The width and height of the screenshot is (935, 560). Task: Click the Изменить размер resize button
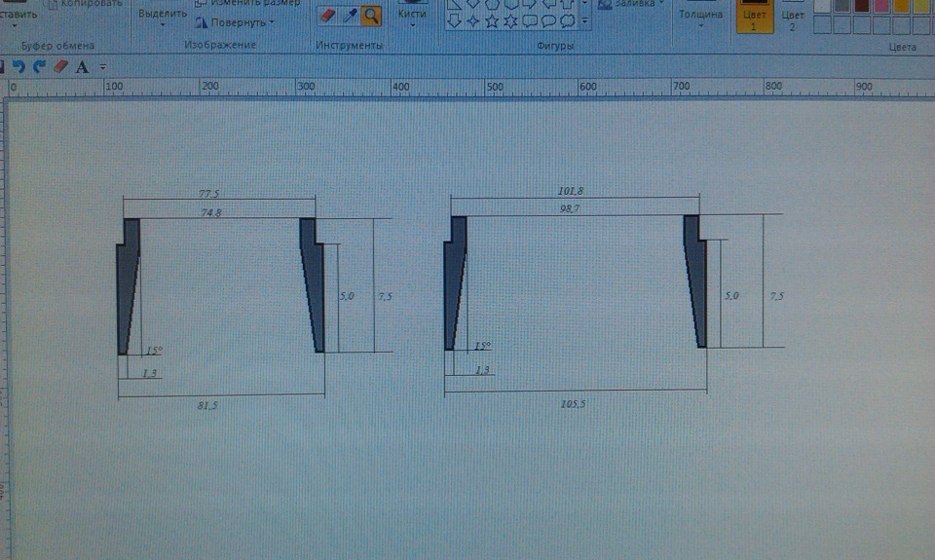tap(248, 4)
